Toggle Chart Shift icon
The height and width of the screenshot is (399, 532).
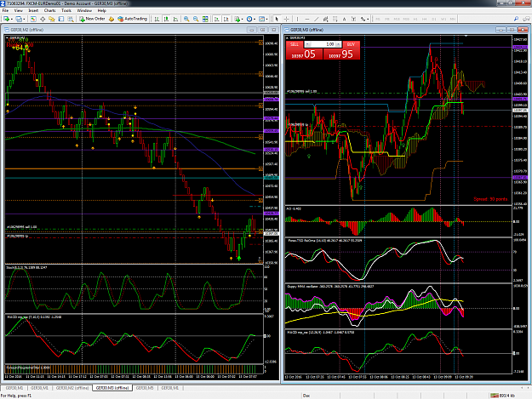226,19
